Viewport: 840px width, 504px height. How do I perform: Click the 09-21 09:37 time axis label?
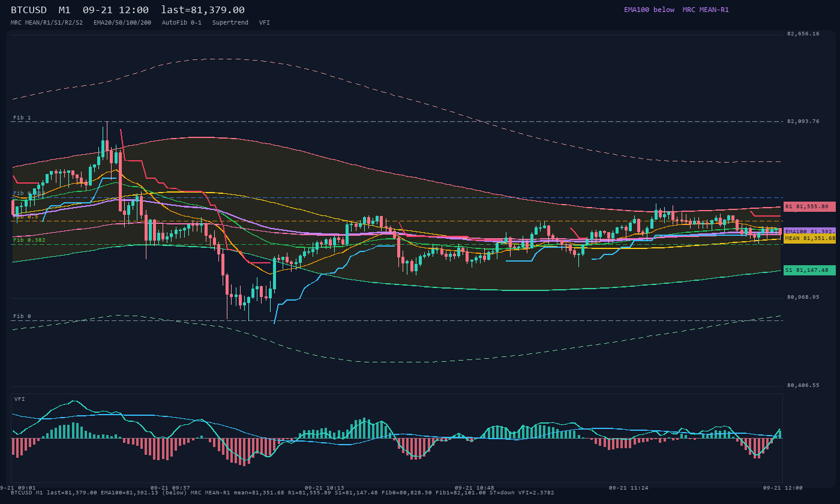[x=170, y=488]
